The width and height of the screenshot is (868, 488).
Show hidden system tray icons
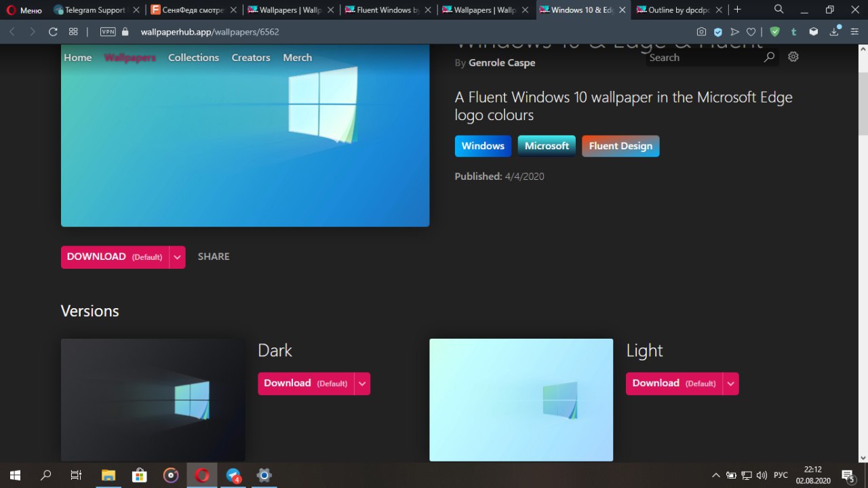[715, 475]
